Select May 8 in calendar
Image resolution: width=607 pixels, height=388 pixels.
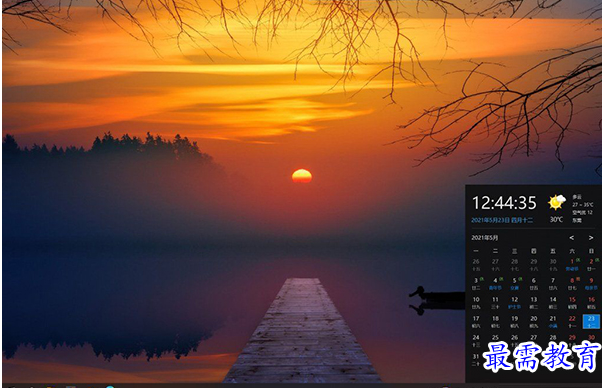572,283
